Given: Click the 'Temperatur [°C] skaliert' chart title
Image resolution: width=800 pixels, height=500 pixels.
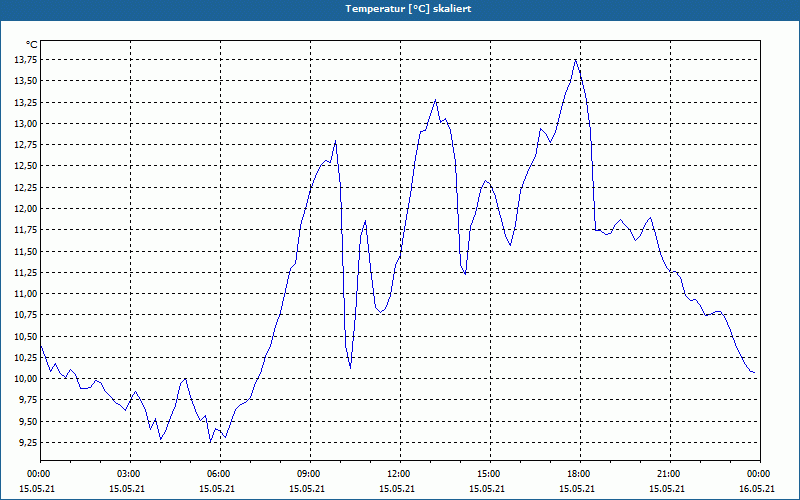Looking at the screenshot, I should coord(408,9).
